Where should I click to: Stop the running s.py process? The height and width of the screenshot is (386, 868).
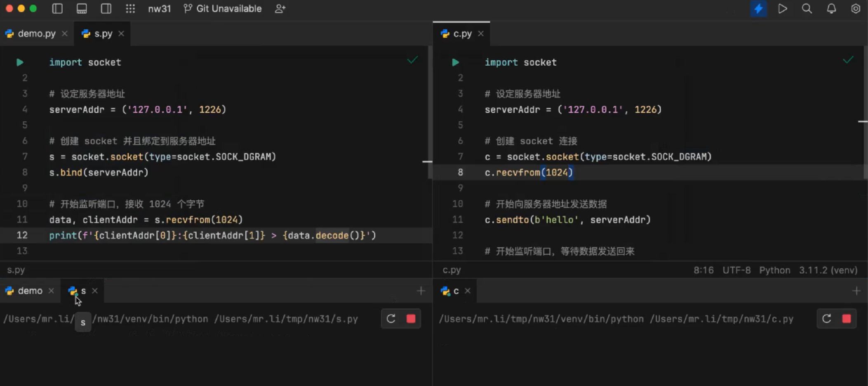pyautogui.click(x=411, y=319)
